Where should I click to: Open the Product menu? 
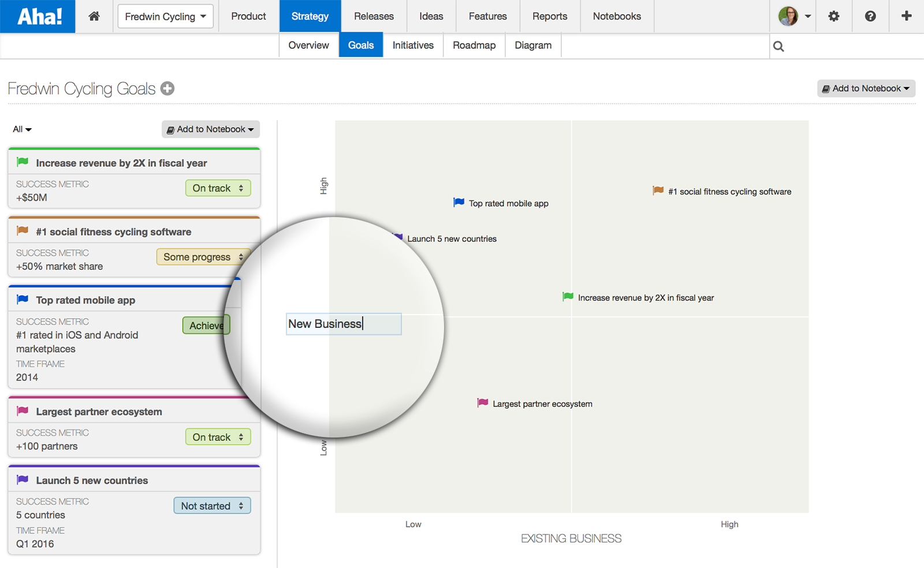click(x=248, y=16)
